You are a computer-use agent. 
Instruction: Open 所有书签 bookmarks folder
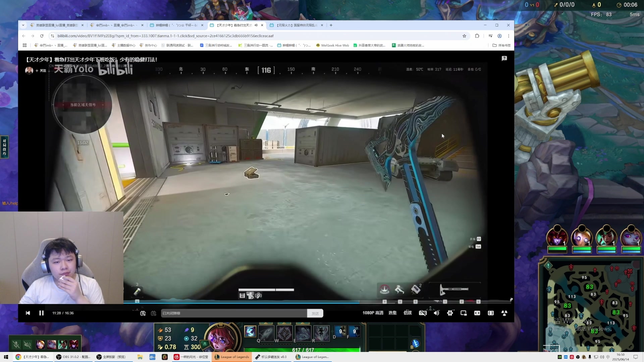click(501, 45)
